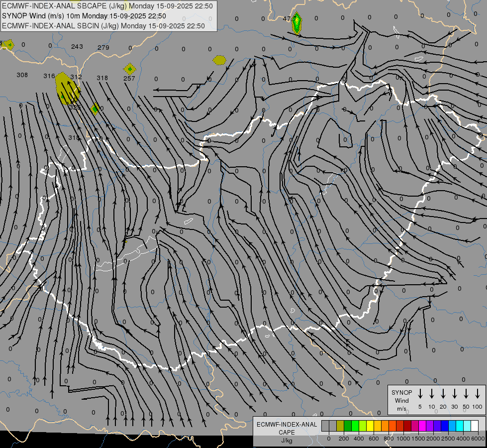Click the SBCAPE header line at the top
This screenshot has width=487, height=448.
click(107, 6)
